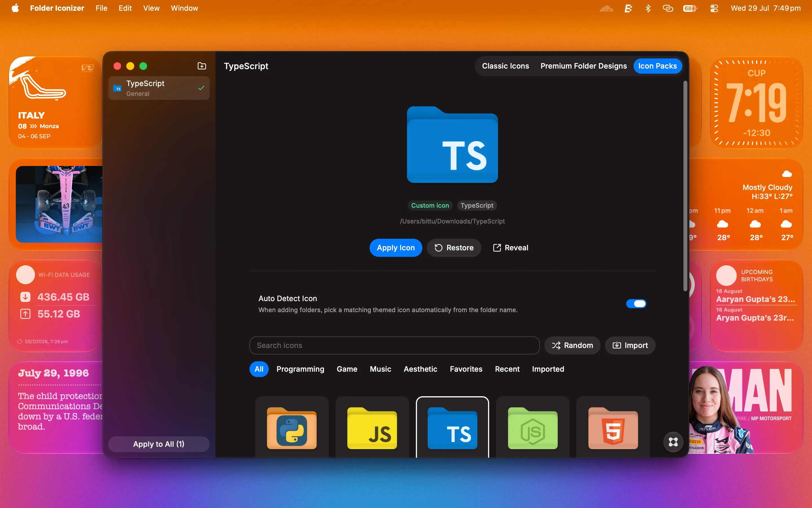Open the Folder Iconizer app menu
The width and height of the screenshot is (812, 508).
click(x=57, y=8)
